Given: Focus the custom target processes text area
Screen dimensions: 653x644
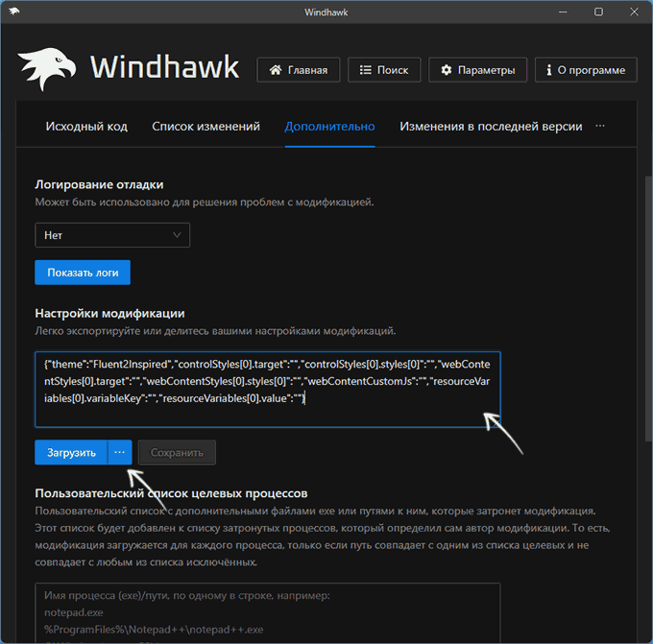Looking at the screenshot, I should point(267,612).
